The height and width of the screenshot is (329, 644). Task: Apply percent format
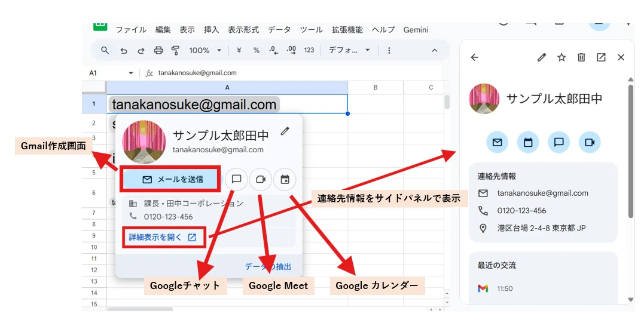(257, 50)
